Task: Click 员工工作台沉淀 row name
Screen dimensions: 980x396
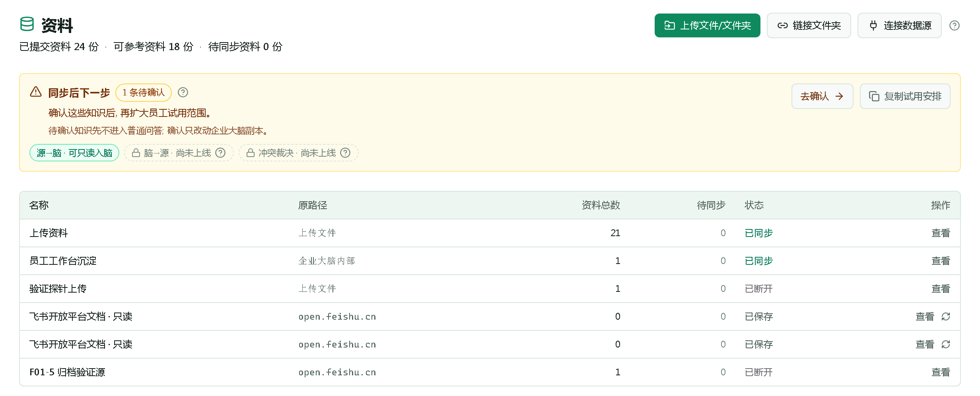Action: tap(63, 261)
